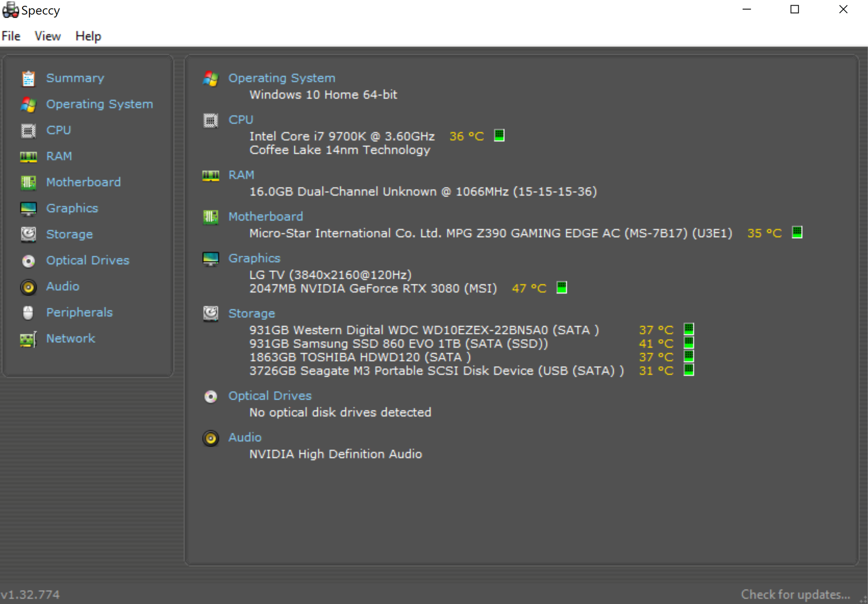The image size is (868, 604).
Task: Open Storage section from sidebar
Action: 69,234
